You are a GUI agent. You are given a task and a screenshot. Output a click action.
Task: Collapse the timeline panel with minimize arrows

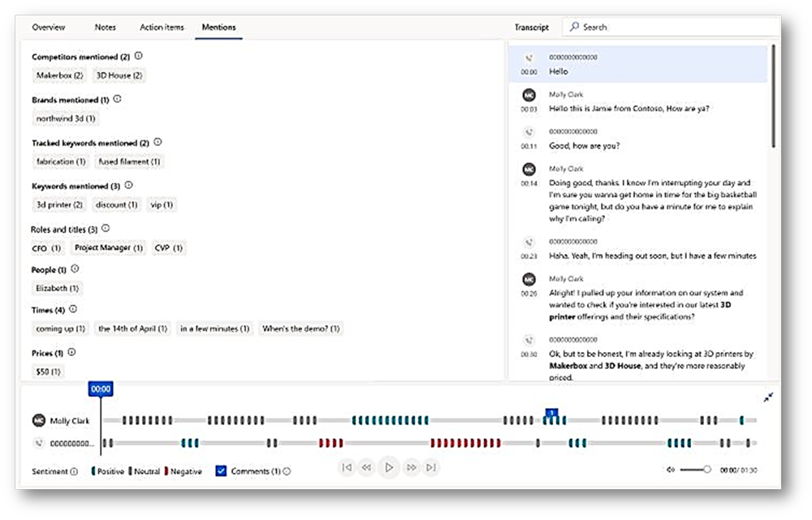coord(768,397)
